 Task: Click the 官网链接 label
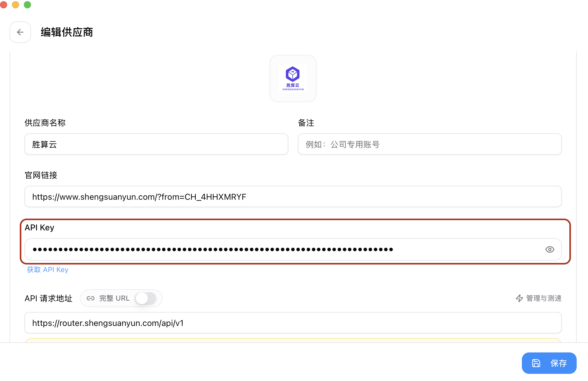point(41,175)
